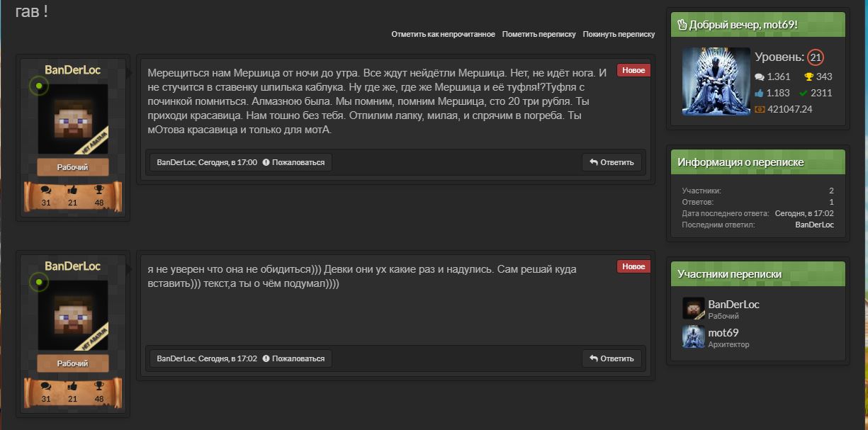Report the 17:02 message via 'Пожаловаться'

[293, 358]
